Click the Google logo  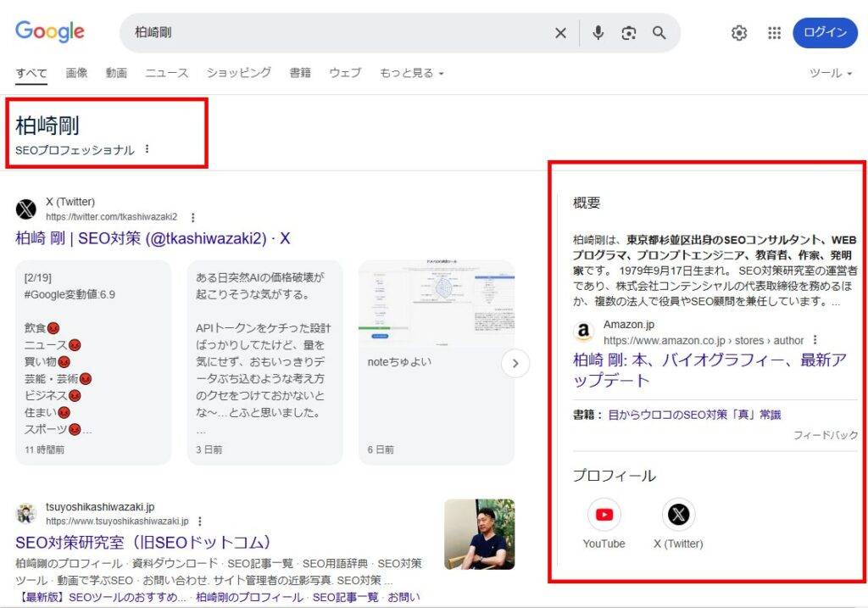[x=49, y=31]
